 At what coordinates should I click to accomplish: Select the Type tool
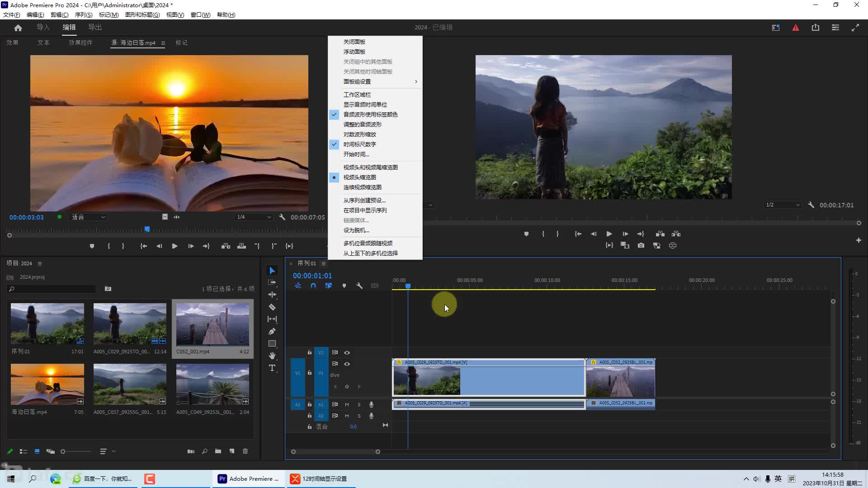point(272,368)
